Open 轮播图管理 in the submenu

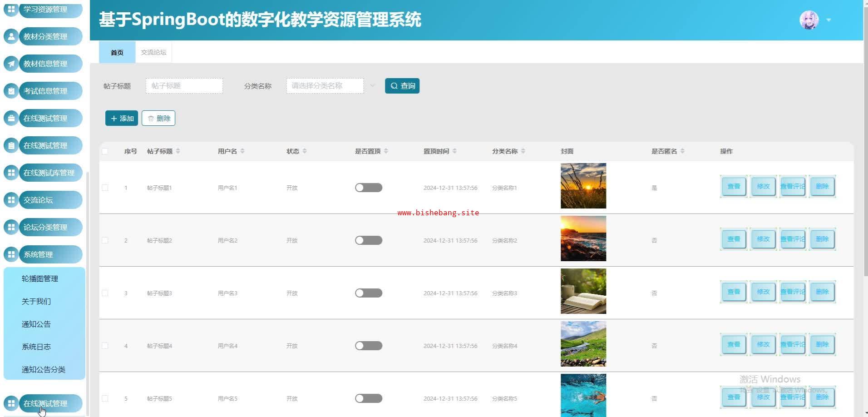tap(40, 278)
